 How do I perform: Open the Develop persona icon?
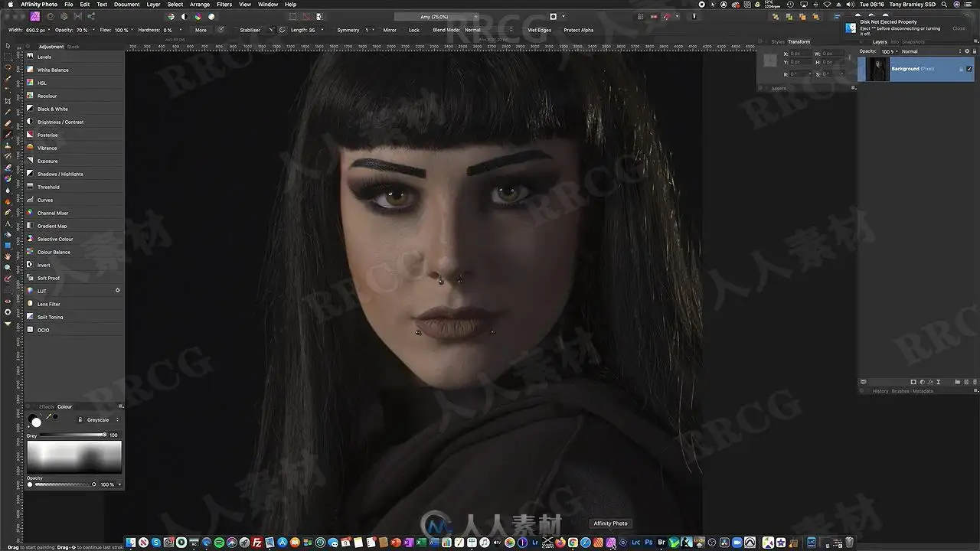point(64,16)
